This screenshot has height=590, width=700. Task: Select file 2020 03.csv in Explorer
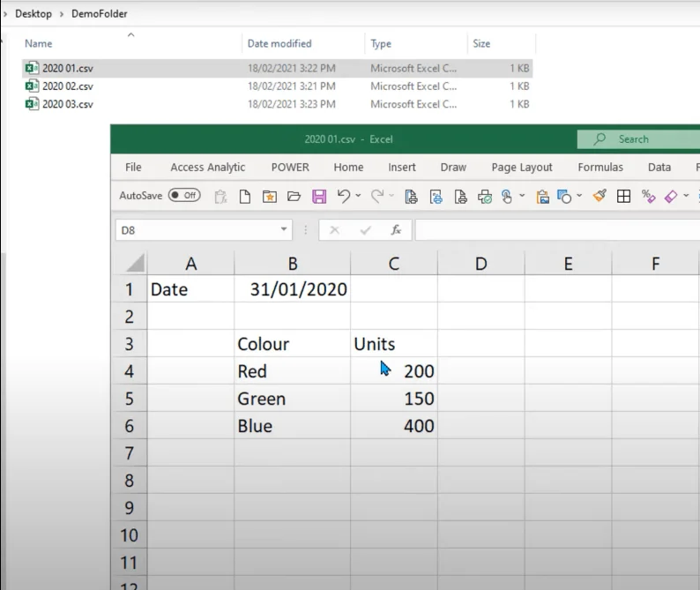point(277,104)
